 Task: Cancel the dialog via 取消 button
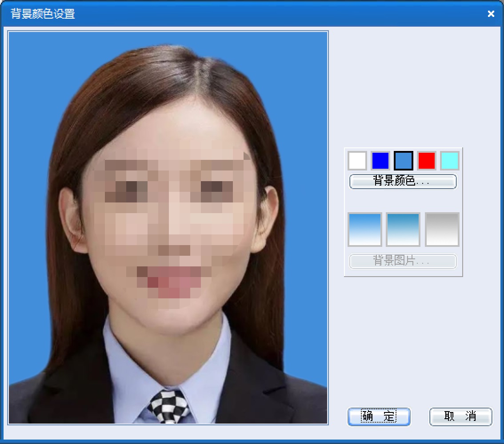tap(460, 417)
